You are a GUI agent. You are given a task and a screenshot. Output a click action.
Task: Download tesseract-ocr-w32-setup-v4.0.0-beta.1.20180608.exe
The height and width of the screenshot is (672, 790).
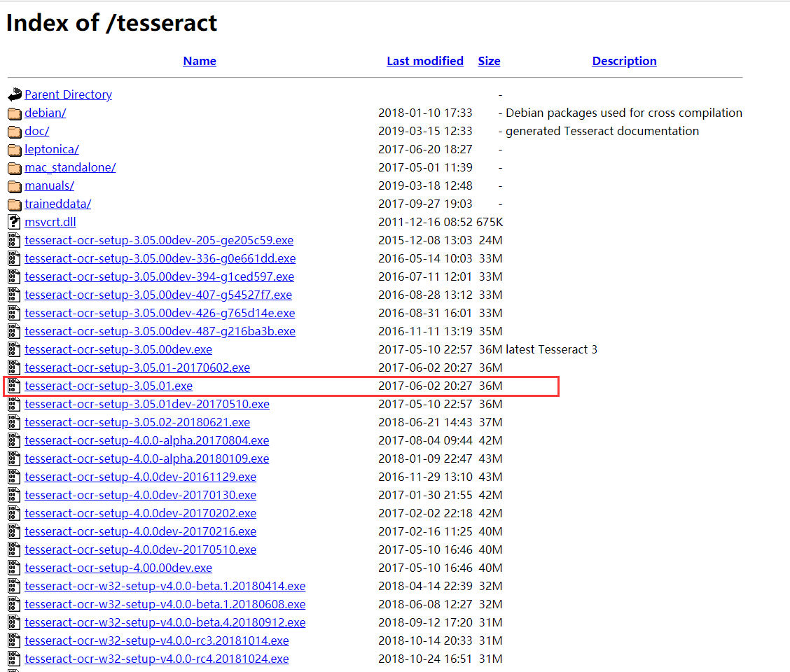click(x=165, y=604)
